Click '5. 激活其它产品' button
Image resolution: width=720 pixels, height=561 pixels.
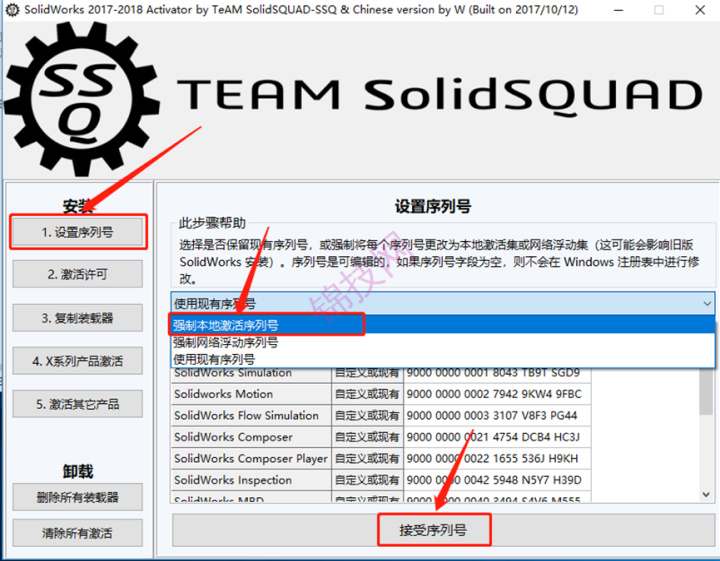tap(77, 404)
